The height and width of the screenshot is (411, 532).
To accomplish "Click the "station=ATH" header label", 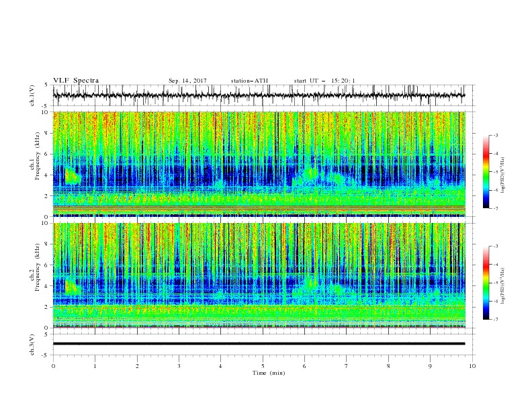I will (x=249, y=81).
